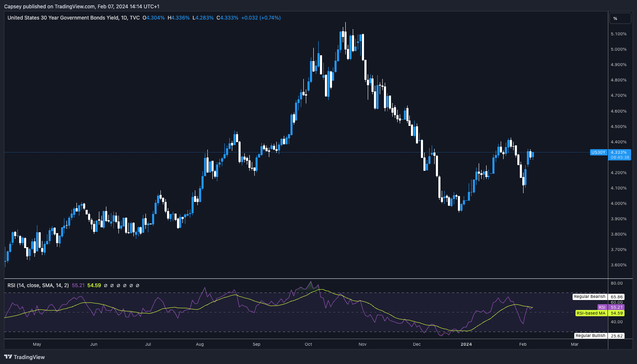This screenshot has height=364, width=637.
Task: Click the purple RSI value tag
Action: pyautogui.click(x=602, y=307)
